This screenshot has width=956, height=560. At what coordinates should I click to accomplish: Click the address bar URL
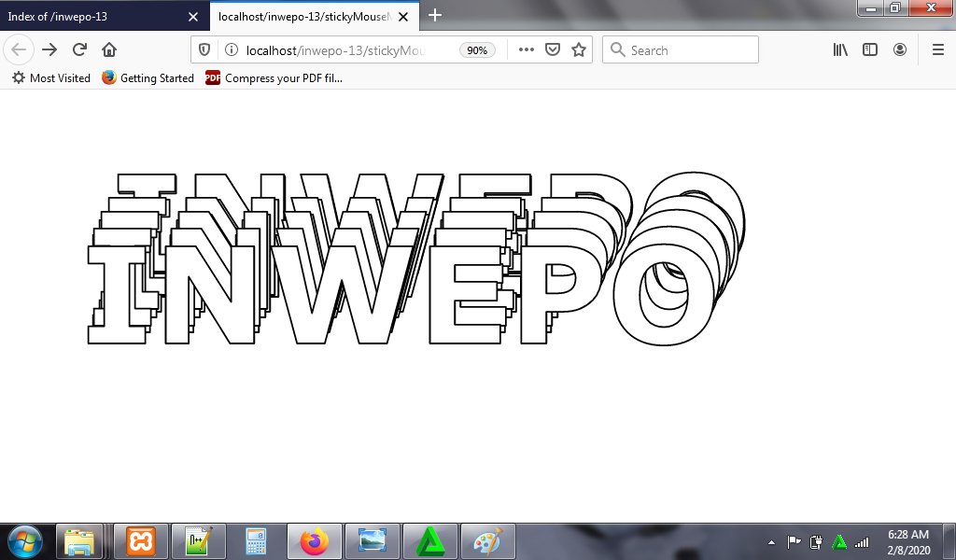coord(335,50)
